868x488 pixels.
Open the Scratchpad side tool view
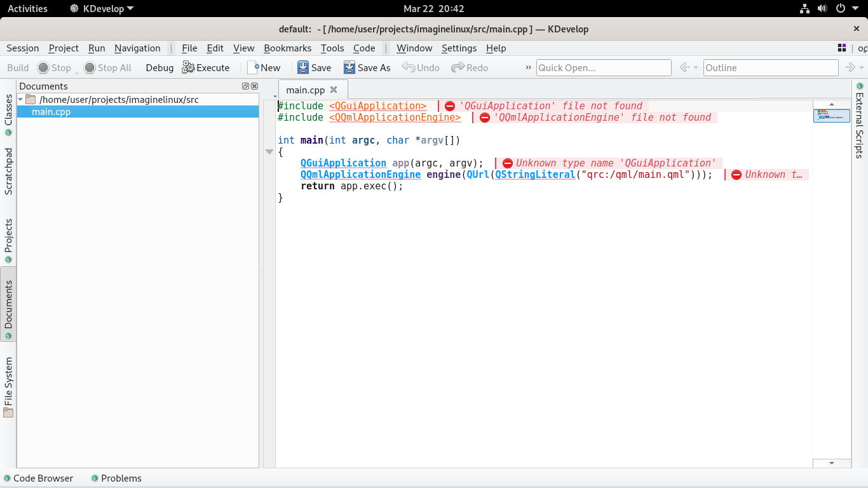[x=8, y=171]
